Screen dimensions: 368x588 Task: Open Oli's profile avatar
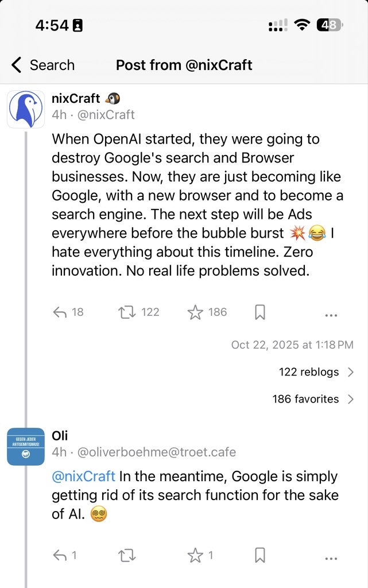pos(26,446)
